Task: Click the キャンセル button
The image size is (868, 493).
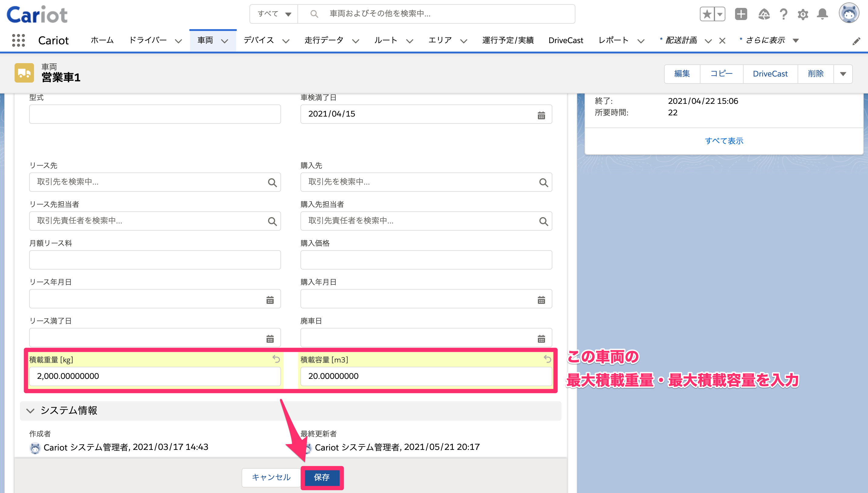Action: pyautogui.click(x=271, y=478)
